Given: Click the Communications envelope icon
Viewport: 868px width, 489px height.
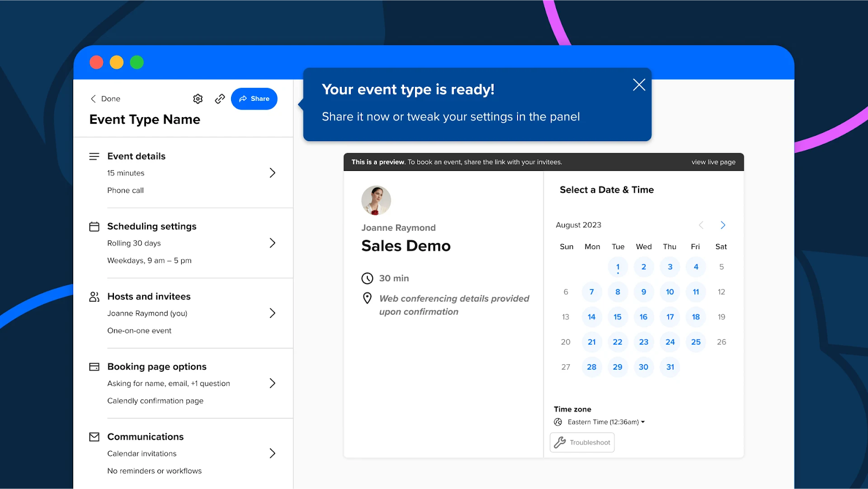Looking at the screenshot, I should pos(94,437).
